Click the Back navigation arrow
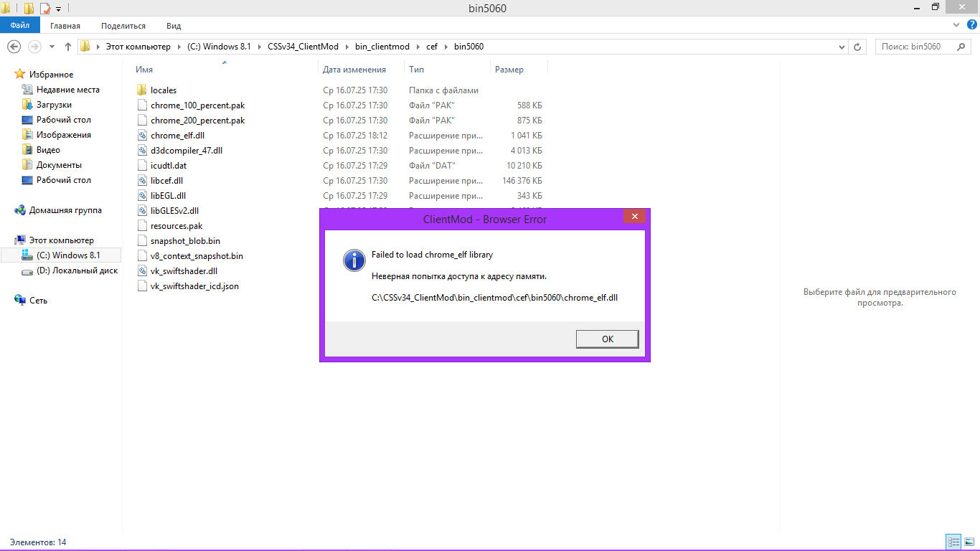This screenshot has width=980, height=551. 14,47
